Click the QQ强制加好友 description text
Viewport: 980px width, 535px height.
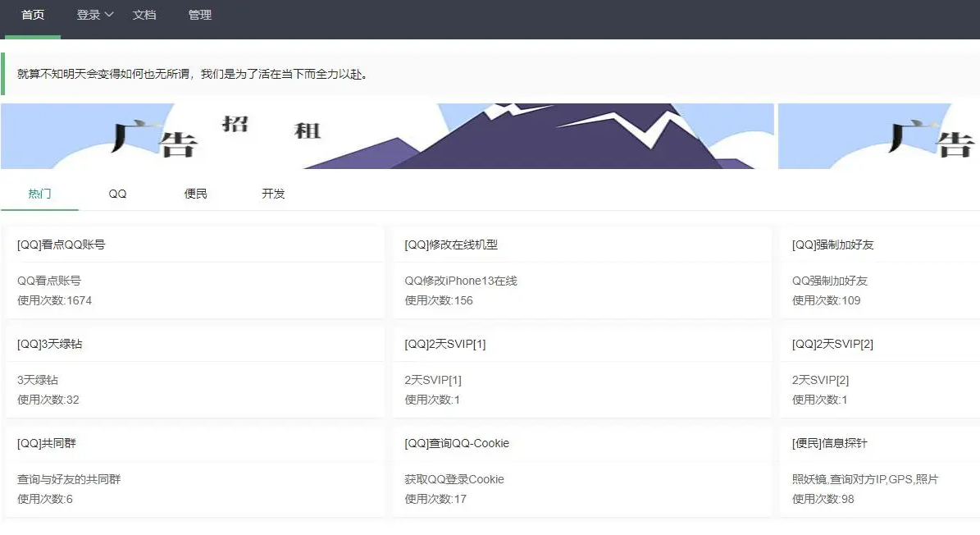point(829,281)
